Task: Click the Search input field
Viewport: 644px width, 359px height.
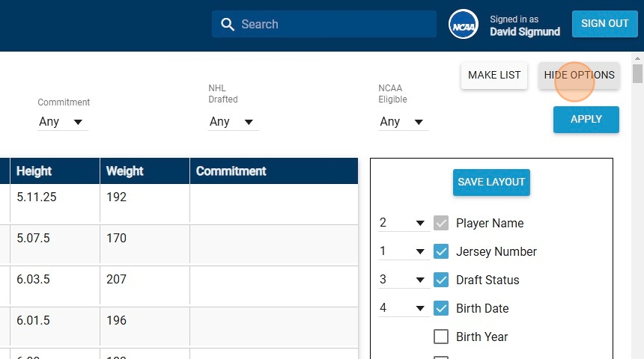Action: 333,25
